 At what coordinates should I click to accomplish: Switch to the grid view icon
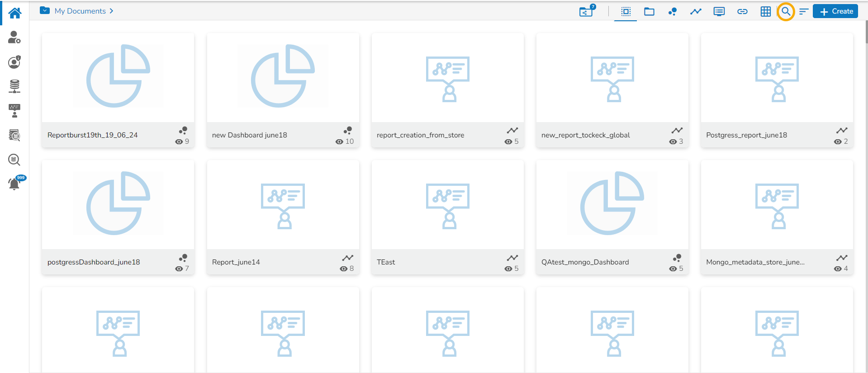point(765,11)
